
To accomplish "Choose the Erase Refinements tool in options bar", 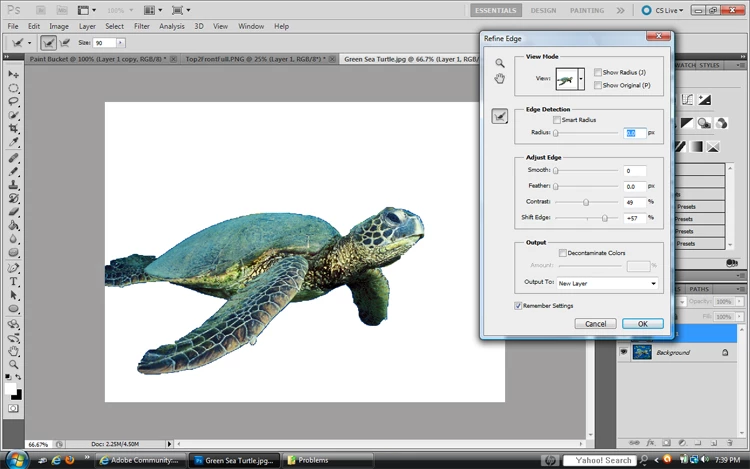I will 67,43.
